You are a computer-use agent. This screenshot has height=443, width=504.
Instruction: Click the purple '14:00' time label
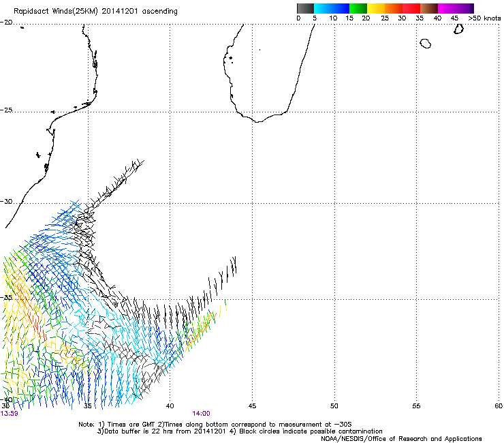coord(201,414)
